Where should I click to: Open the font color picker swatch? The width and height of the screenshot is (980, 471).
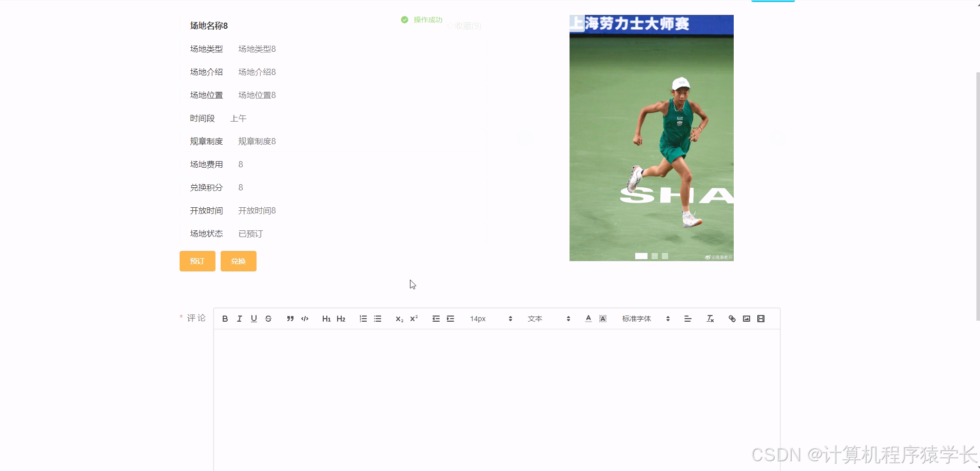pyautogui.click(x=587, y=319)
